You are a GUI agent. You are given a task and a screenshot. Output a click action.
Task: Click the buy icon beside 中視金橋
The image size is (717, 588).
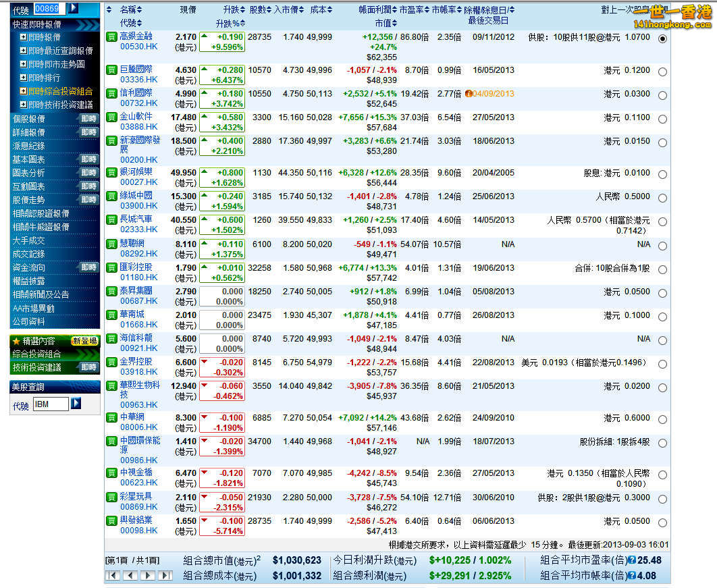[x=111, y=473]
